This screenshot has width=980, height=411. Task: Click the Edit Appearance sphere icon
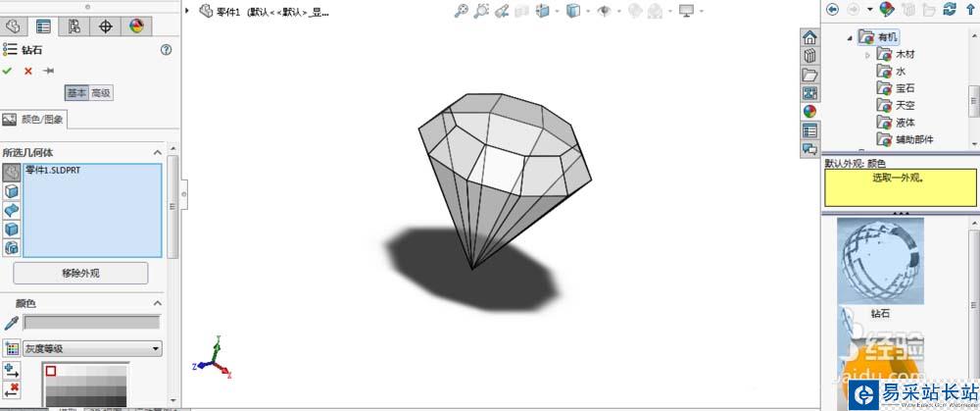pos(634,11)
